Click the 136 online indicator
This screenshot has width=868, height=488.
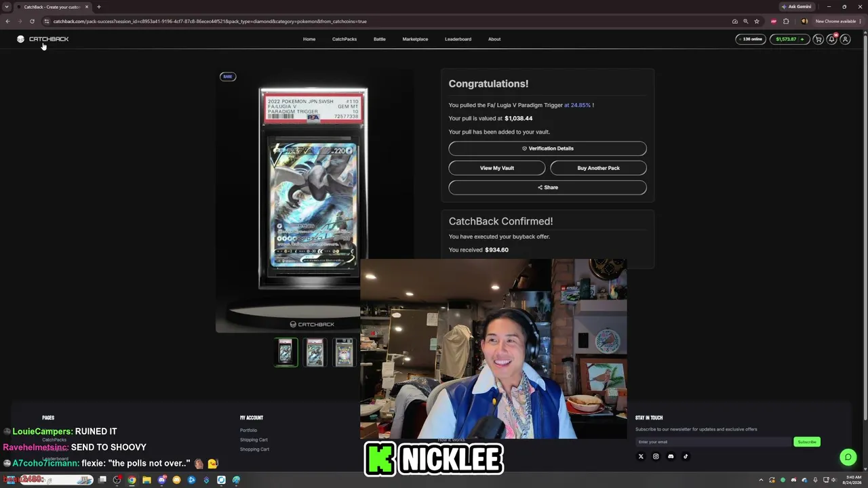[x=750, y=39]
